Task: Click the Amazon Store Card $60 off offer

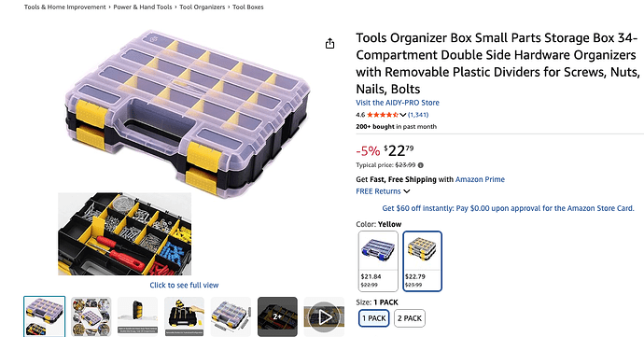Action: tap(508, 208)
